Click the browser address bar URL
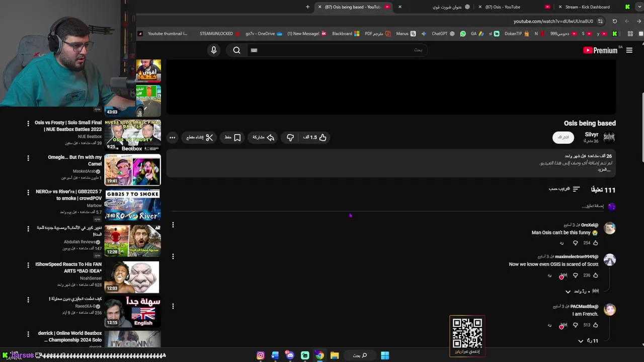The width and height of the screenshot is (644, 362). point(553,21)
